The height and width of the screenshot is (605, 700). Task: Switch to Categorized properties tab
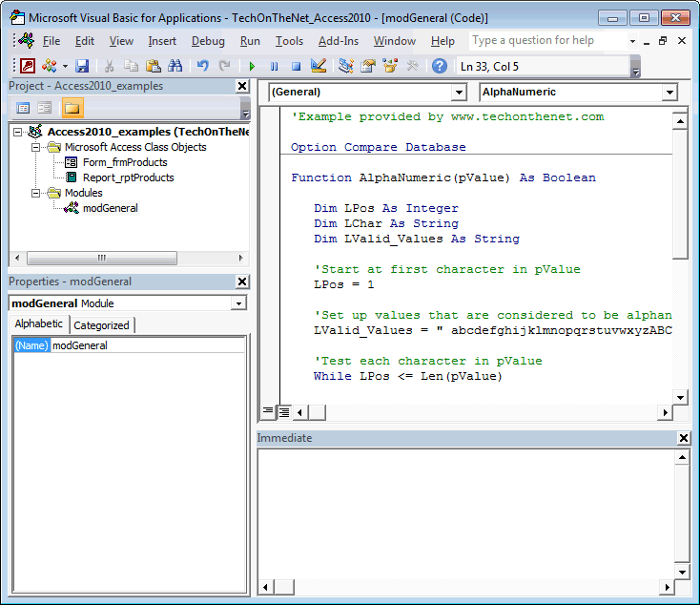pyautogui.click(x=101, y=325)
